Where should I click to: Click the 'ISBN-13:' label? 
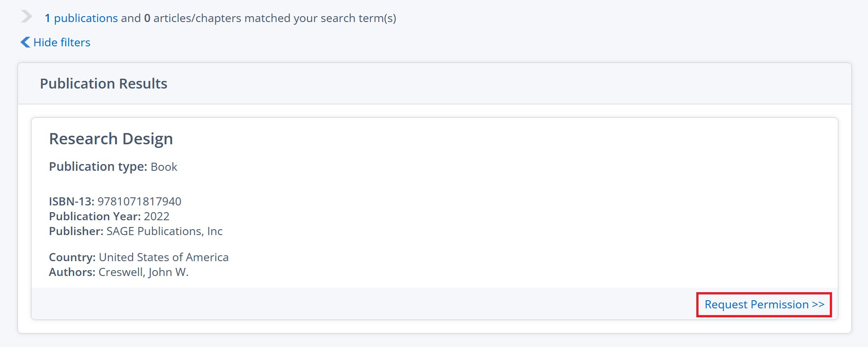71,201
